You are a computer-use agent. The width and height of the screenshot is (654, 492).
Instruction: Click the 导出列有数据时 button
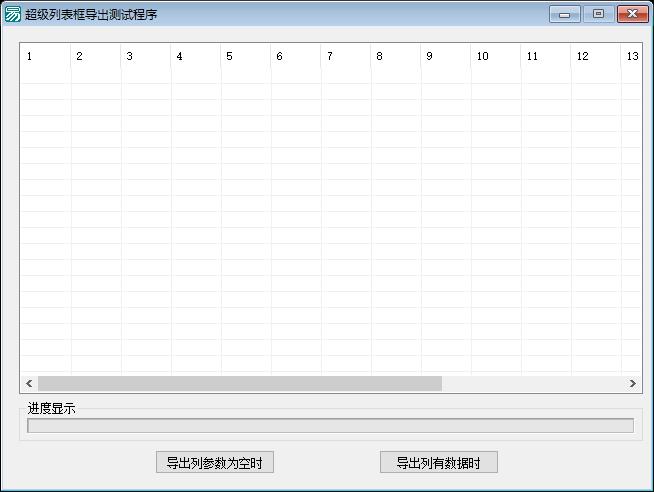[439, 462]
